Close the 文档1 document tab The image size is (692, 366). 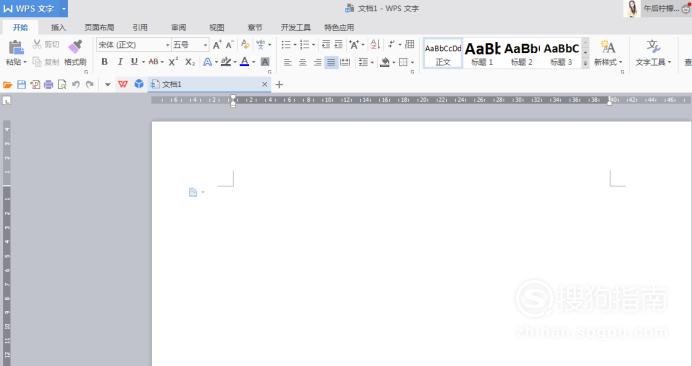point(264,84)
